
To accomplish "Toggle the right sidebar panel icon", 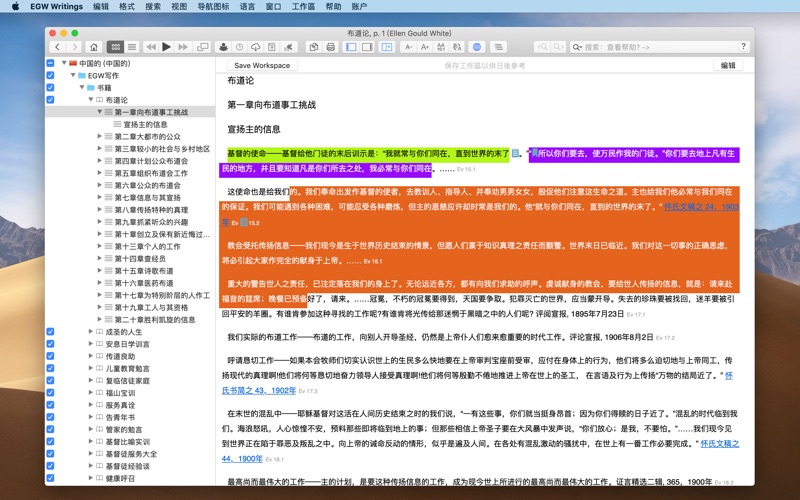I will coord(367,47).
